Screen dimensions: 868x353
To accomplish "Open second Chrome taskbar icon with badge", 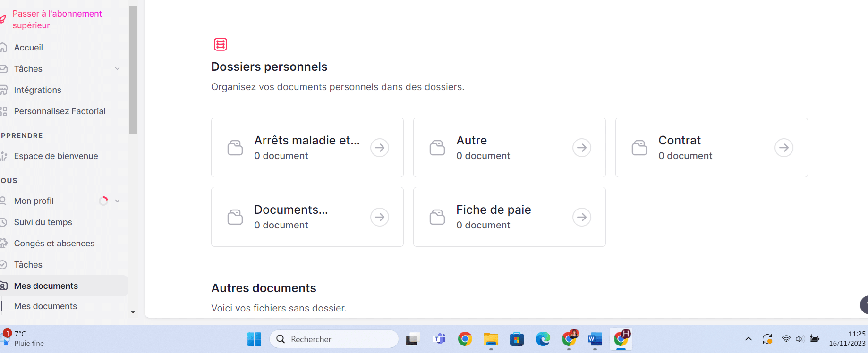I will coord(570,339).
